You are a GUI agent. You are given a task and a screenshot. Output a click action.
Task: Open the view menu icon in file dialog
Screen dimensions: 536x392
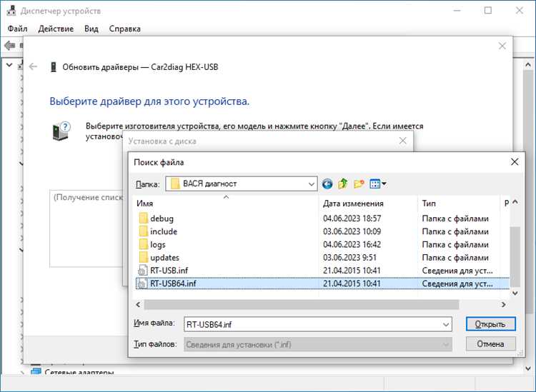378,184
